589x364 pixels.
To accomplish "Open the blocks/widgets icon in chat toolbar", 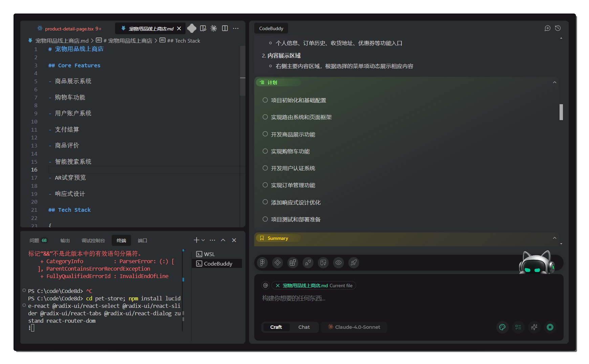I will click(x=293, y=263).
